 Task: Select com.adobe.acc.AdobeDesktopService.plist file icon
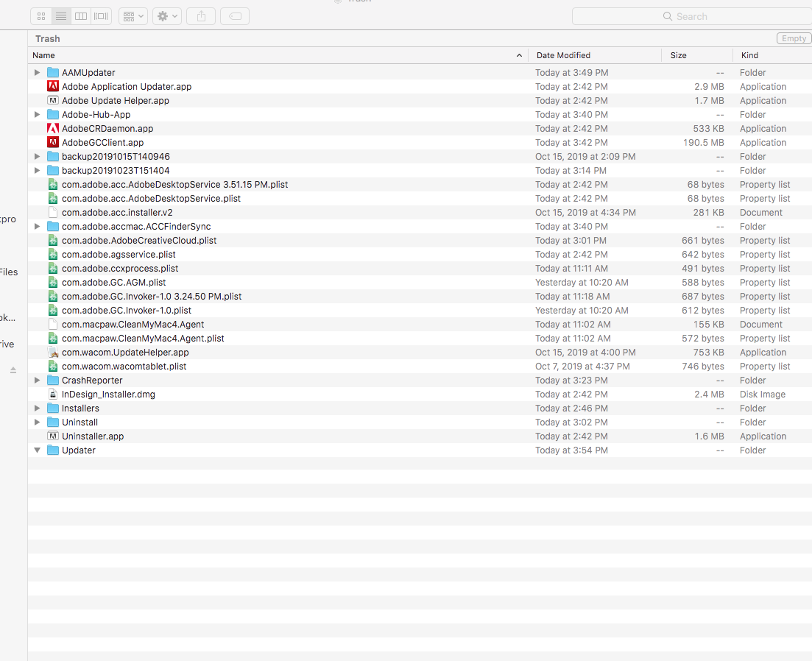53,198
